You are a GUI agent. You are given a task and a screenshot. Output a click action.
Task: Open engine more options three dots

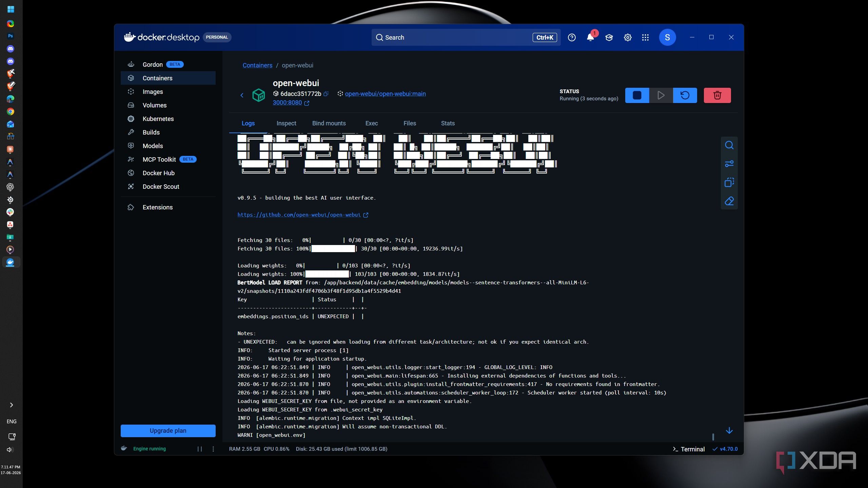tap(213, 449)
